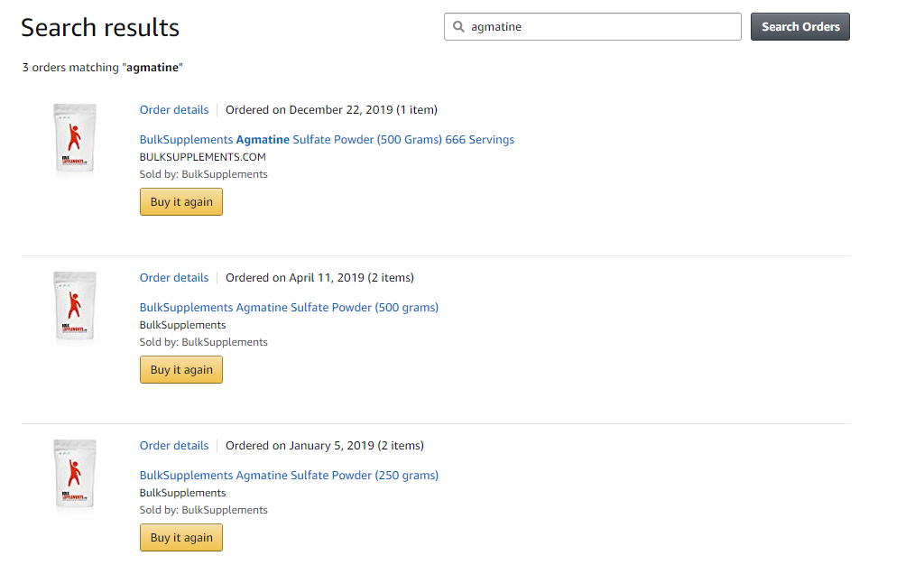Click Sold by: BulkSupplements under April order

pos(203,342)
